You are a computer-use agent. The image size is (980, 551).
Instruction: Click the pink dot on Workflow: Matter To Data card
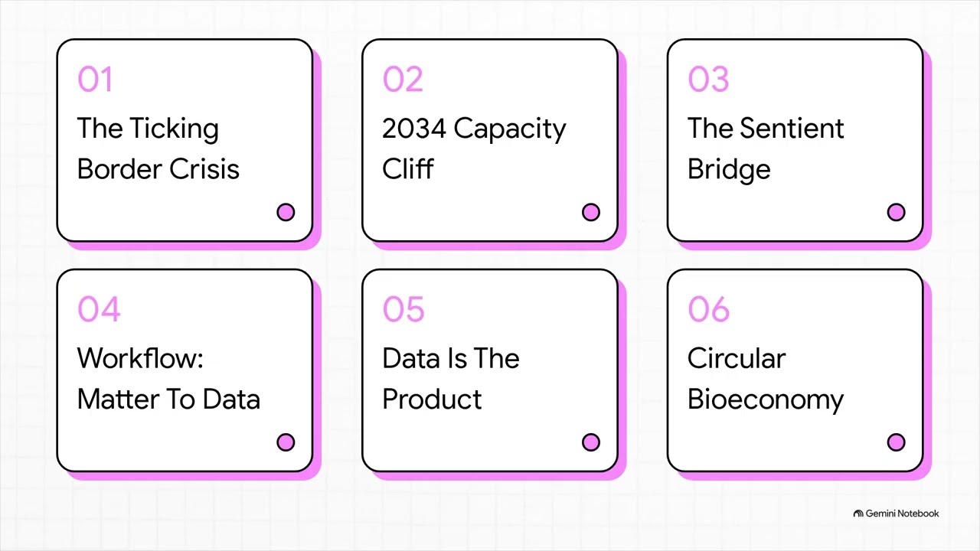pyautogui.click(x=286, y=442)
